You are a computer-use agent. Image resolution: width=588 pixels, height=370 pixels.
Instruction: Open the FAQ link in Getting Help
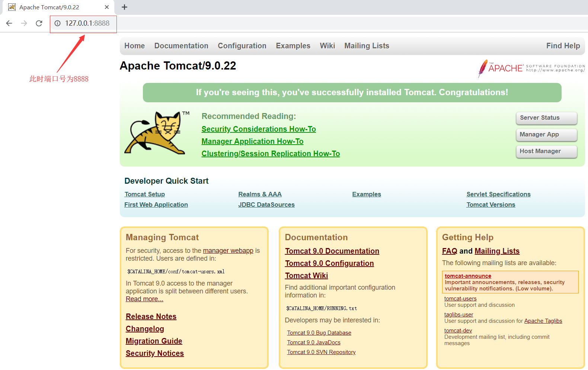click(x=450, y=251)
